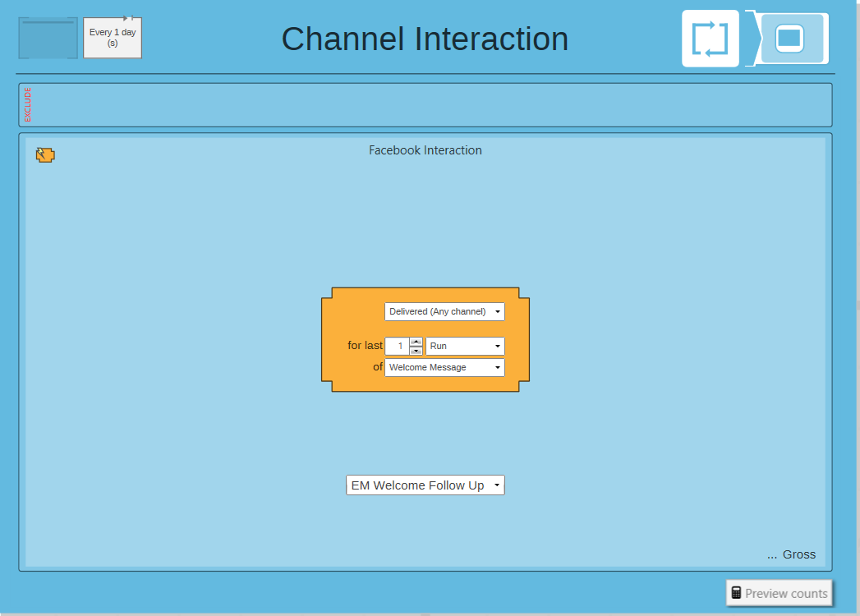Click the '... Gross' label
The width and height of the screenshot is (860, 616).
pos(791,554)
